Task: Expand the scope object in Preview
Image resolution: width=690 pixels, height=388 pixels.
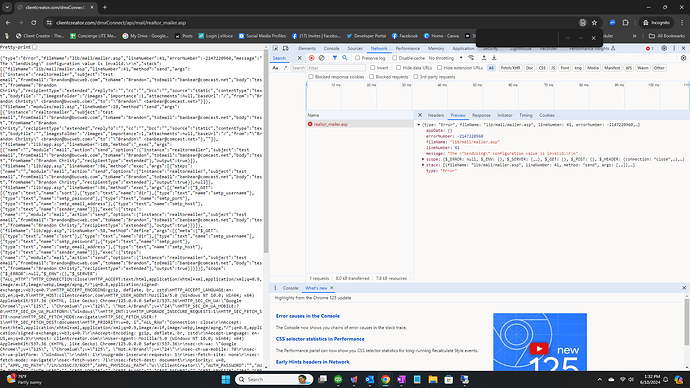Action: click(x=423, y=159)
